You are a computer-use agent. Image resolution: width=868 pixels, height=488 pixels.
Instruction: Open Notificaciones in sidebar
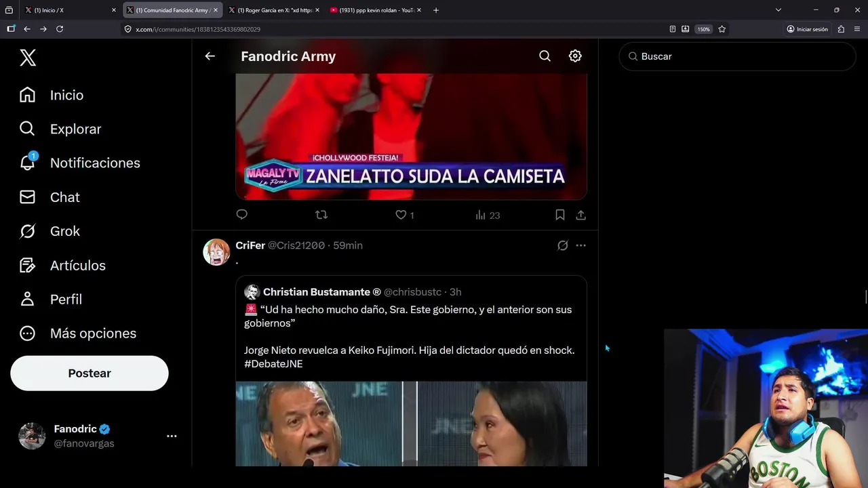79,163
